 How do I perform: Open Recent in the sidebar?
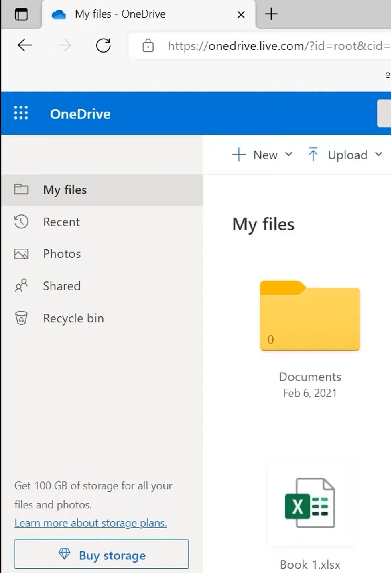tap(102, 222)
